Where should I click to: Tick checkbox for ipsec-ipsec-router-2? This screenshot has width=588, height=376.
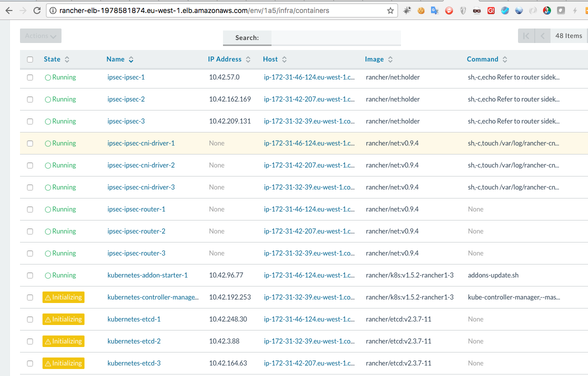click(30, 231)
